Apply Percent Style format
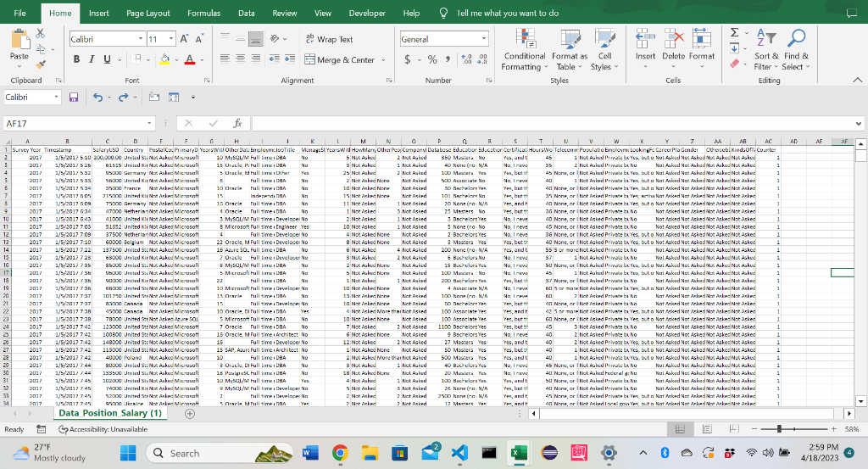The height and width of the screenshot is (469, 868). point(432,59)
